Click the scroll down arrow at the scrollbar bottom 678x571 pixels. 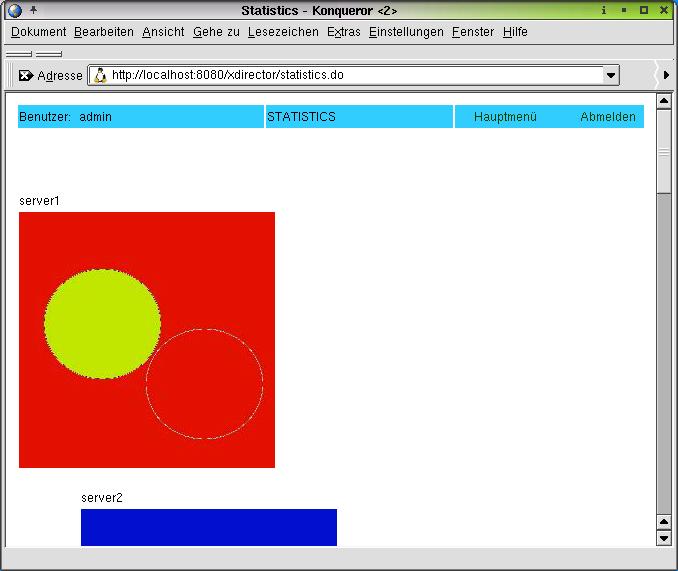point(663,538)
